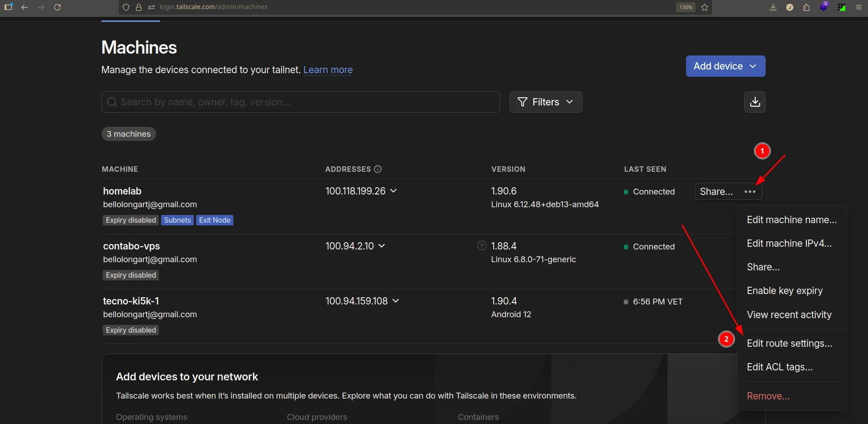Expand homelab address 100.118.199.26 chevron

point(394,191)
